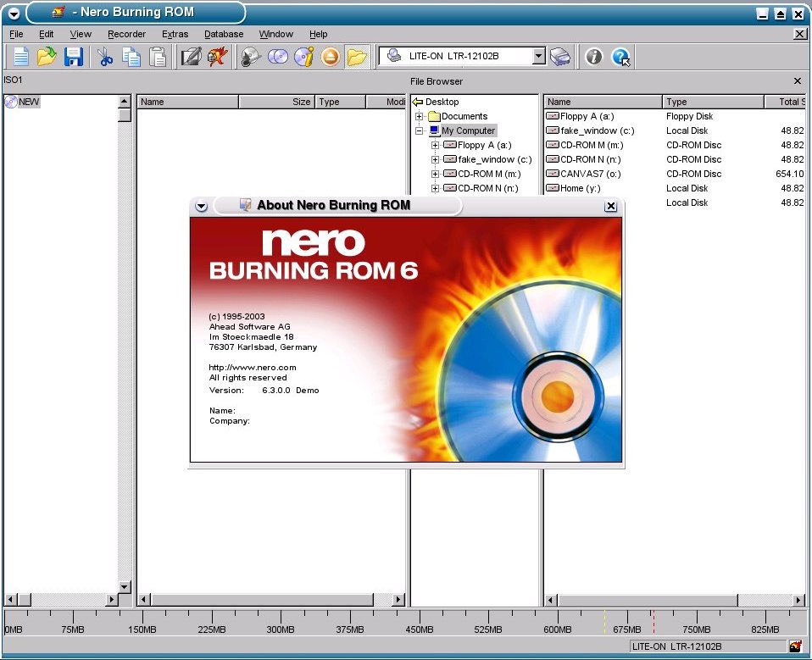Click the flame icon in status bar

[x=795, y=646]
